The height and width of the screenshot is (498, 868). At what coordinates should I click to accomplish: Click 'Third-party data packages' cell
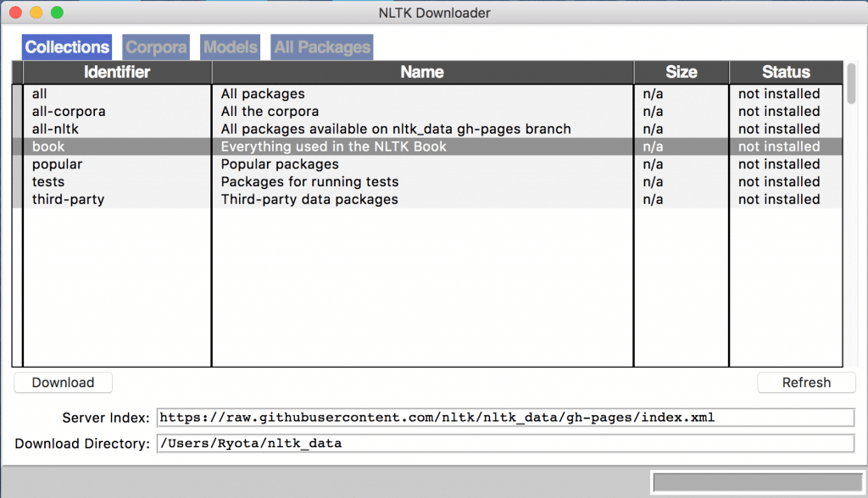coord(309,200)
